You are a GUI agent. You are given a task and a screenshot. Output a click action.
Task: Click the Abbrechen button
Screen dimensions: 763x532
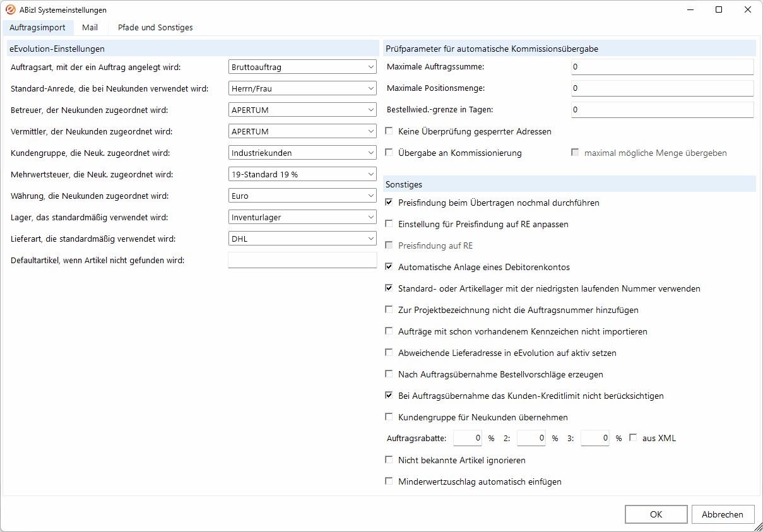click(x=723, y=514)
